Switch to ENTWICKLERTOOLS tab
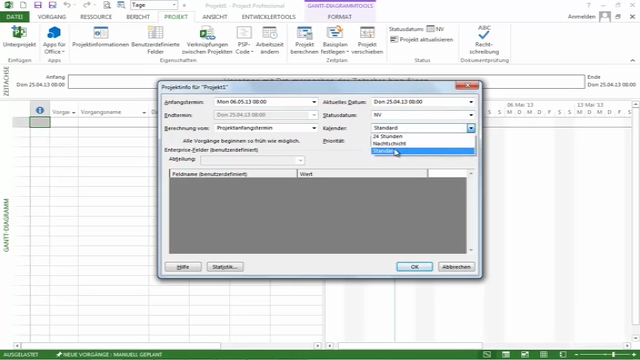 (x=269, y=17)
